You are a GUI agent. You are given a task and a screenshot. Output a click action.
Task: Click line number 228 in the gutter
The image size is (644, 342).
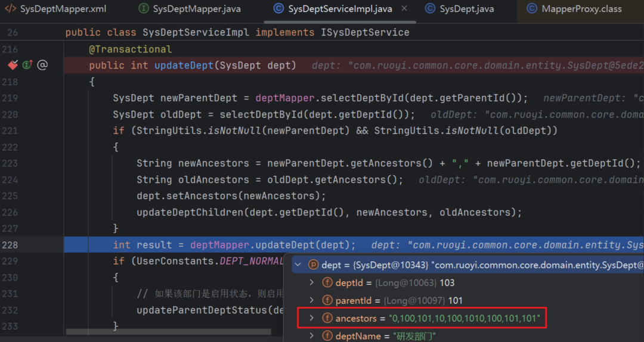pos(10,245)
